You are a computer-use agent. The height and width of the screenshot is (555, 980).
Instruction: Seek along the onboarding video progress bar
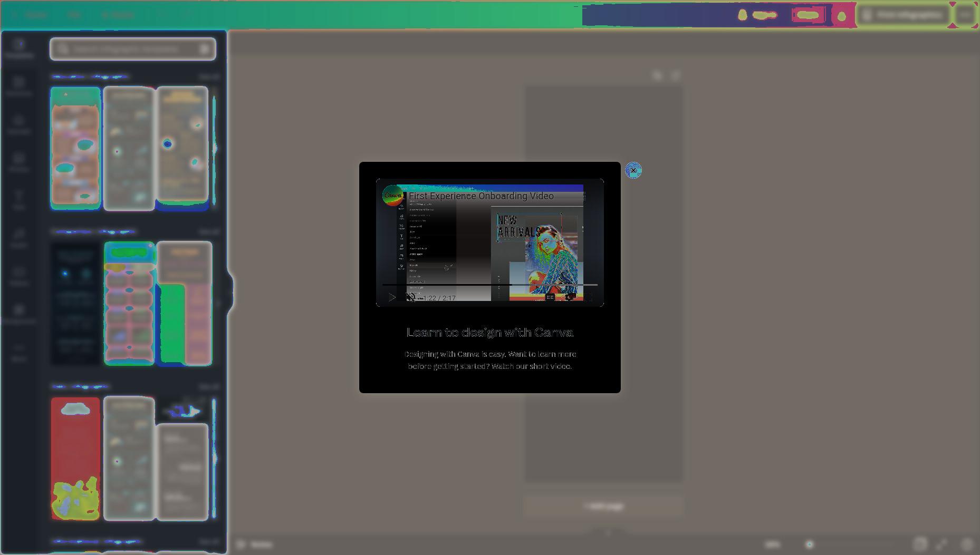point(489,285)
